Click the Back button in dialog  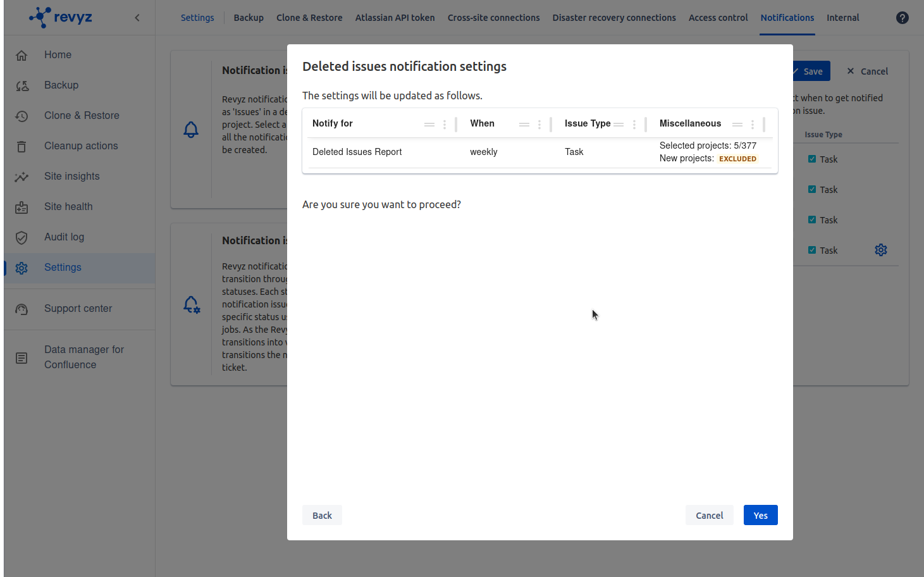point(322,515)
